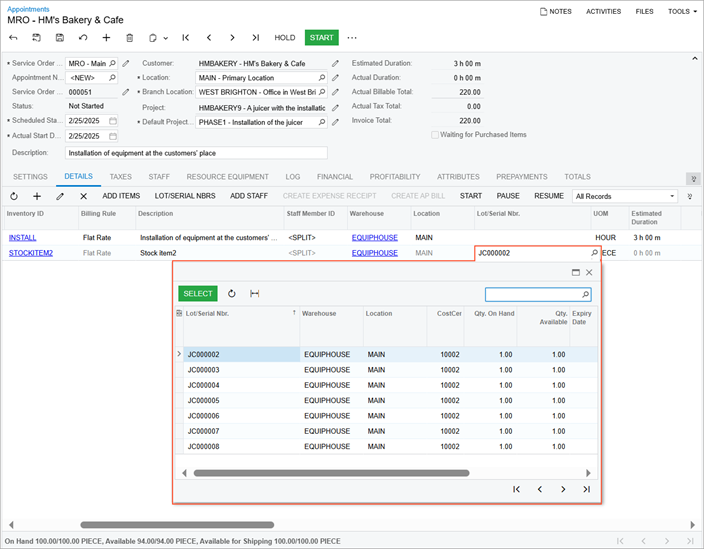Image resolution: width=704 pixels, height=549 pixels.
Task: Open the Location lookup magnifier
Action: pyautogui.click(x=322, y=78)
